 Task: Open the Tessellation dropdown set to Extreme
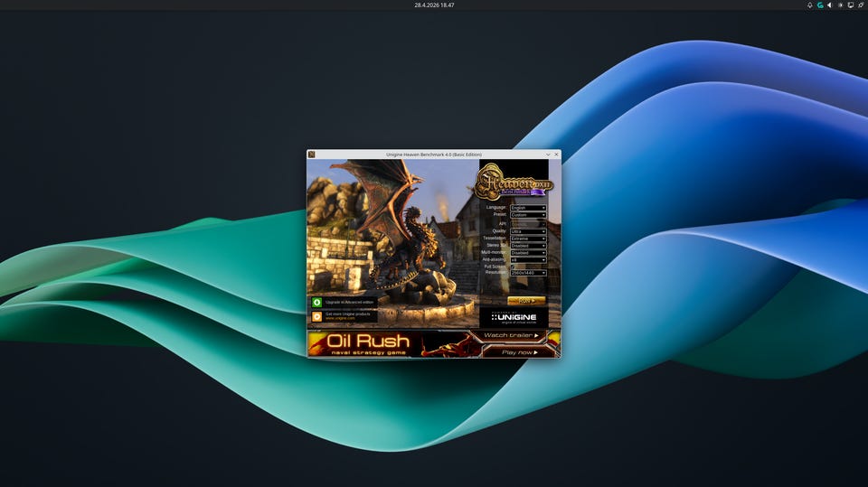tap(528, 239)
